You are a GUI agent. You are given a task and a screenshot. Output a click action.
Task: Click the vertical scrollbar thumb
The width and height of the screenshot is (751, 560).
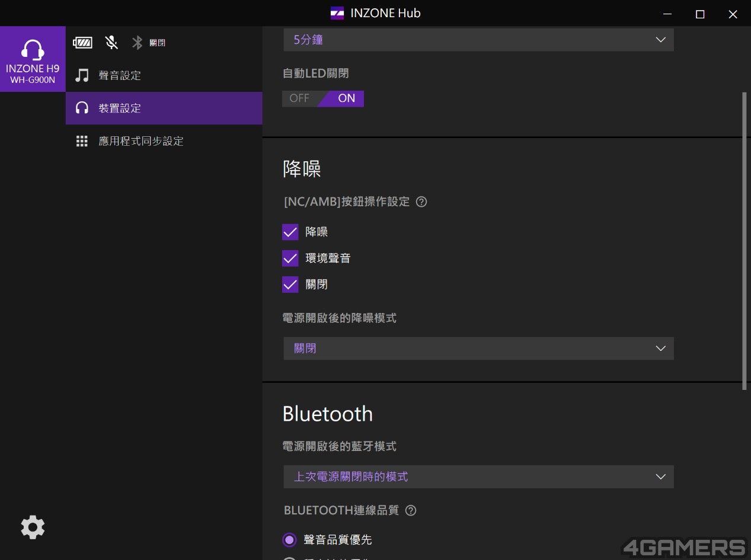point(744,240)
